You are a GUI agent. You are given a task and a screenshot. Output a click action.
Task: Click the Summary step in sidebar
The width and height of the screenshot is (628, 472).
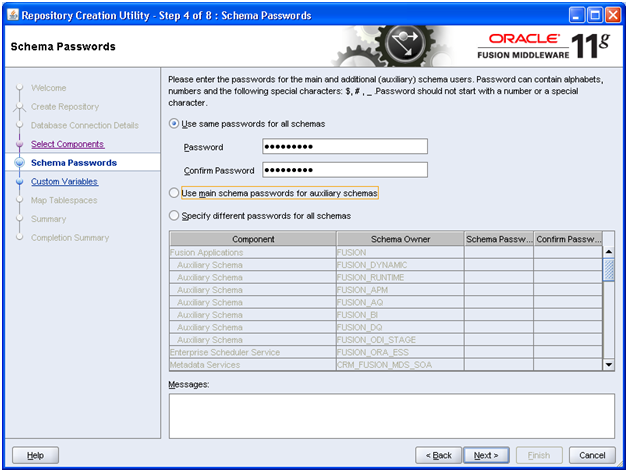tap(48, 219)
